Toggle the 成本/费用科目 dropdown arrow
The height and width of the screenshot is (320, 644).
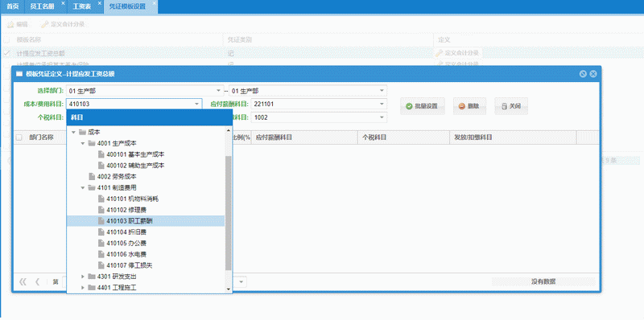point(196,105)
